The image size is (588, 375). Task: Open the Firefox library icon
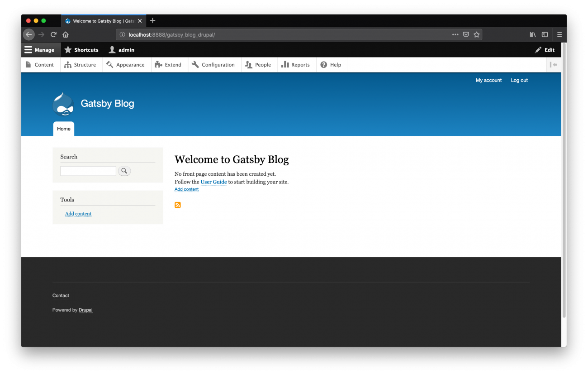tap(533, 34)
